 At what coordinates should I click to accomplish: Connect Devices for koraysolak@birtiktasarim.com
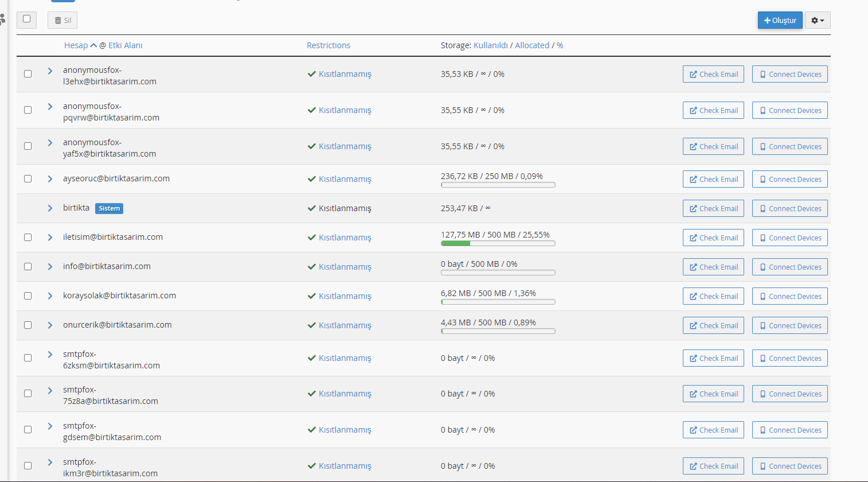tap(790, 296)
